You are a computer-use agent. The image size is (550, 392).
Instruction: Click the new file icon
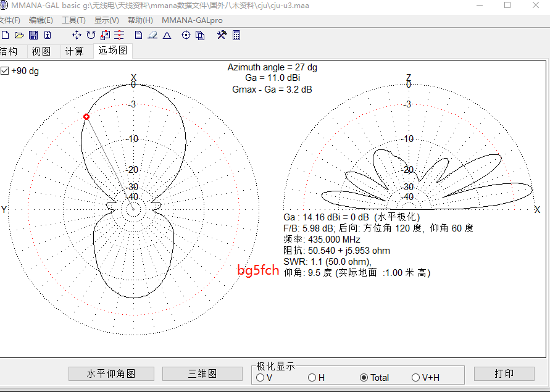[6, 35]
